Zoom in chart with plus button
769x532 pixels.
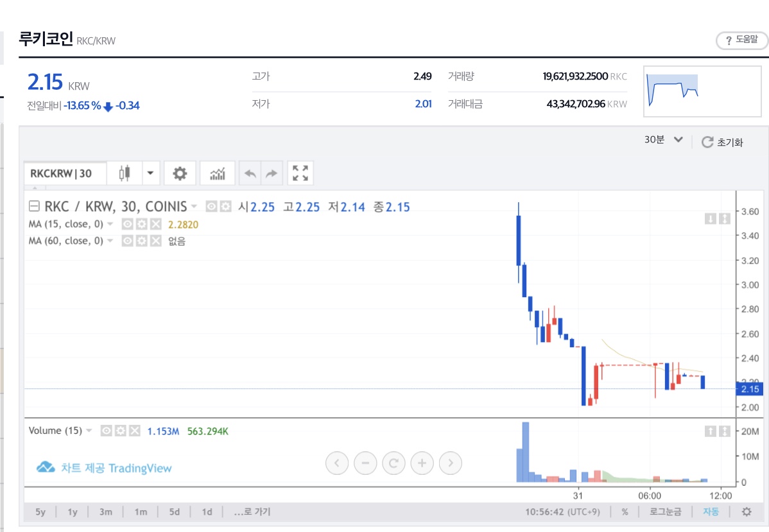click(x=422, y=463)
